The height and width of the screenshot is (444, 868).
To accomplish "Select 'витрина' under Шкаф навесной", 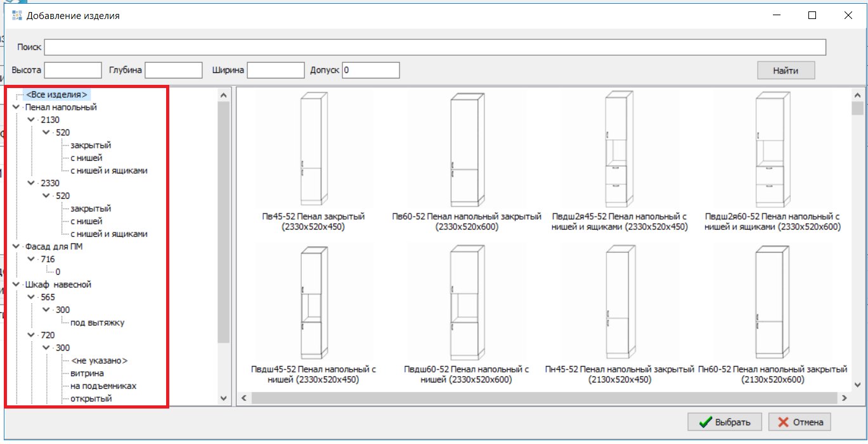I will (87, 373).
